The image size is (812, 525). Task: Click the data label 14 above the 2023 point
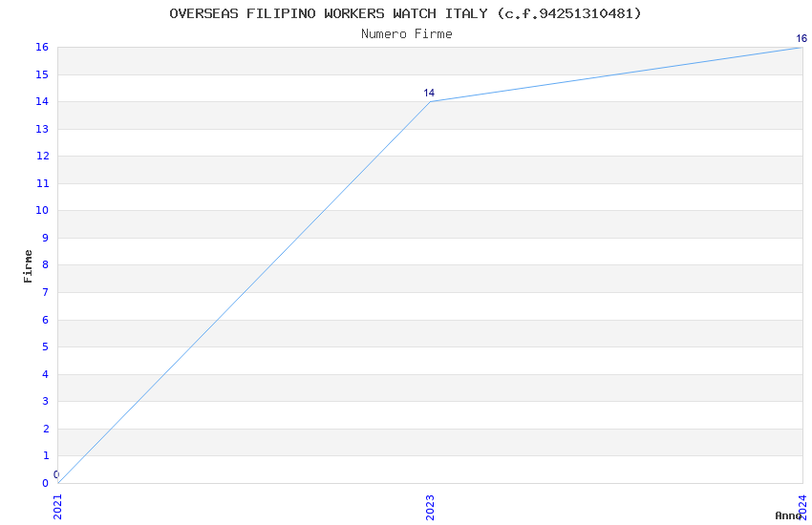coord(429,94)
